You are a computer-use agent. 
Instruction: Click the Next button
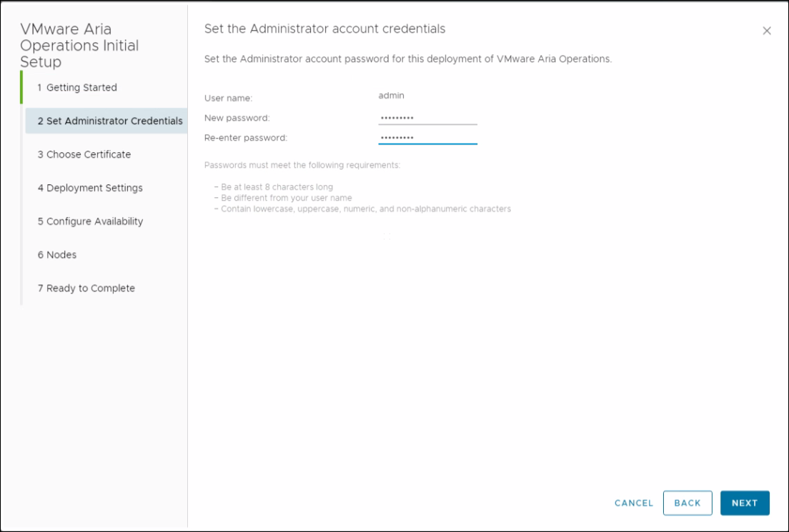745,503
